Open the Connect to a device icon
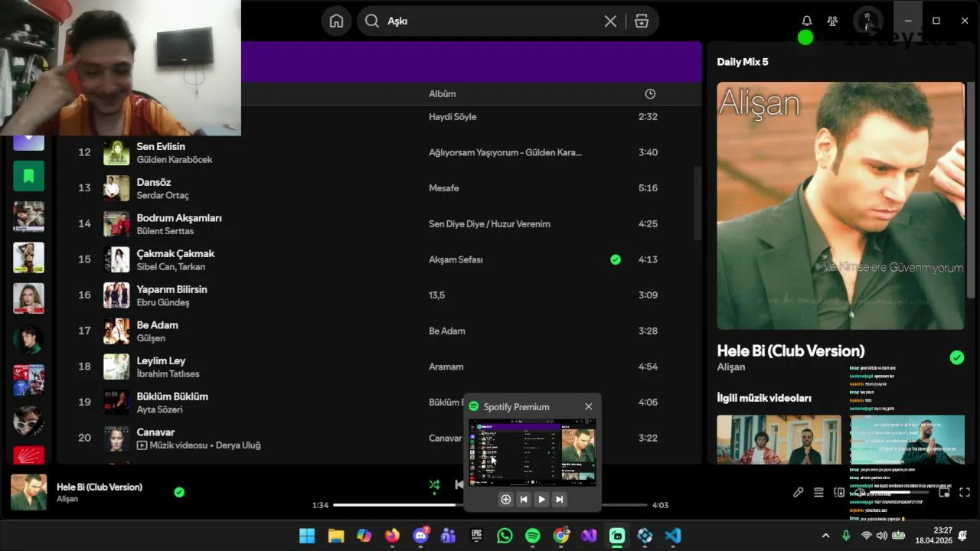The height and width of the screenshot is (551, 980). (x=839, y=492)
